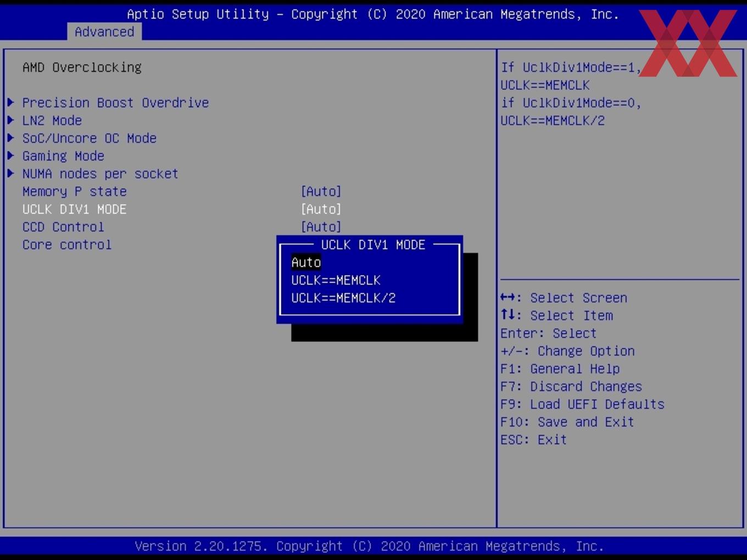Screen dimensions: 747x560
Task: Open LN2 Mode entry
Action: [x=52, y=120]
